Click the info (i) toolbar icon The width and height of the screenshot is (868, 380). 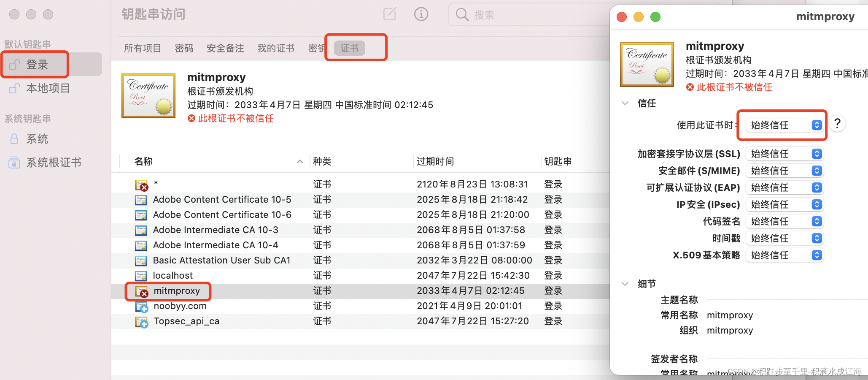(x=421, y=14)
